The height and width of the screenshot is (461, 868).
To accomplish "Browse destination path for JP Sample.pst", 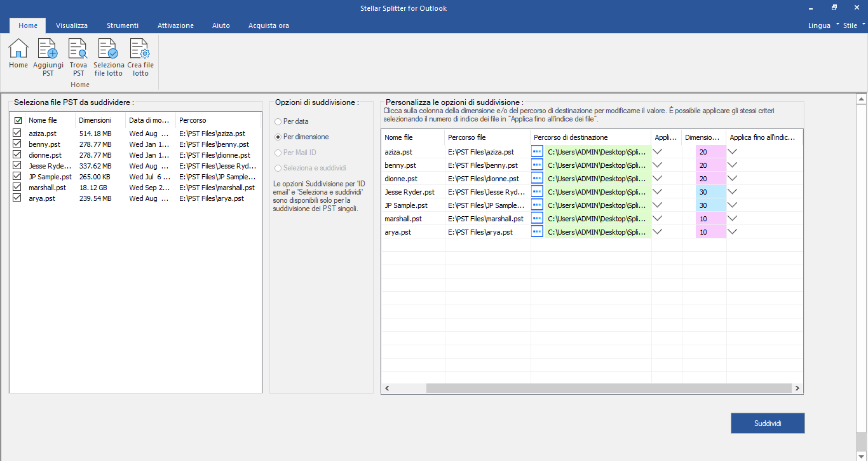I will (538, 205).
